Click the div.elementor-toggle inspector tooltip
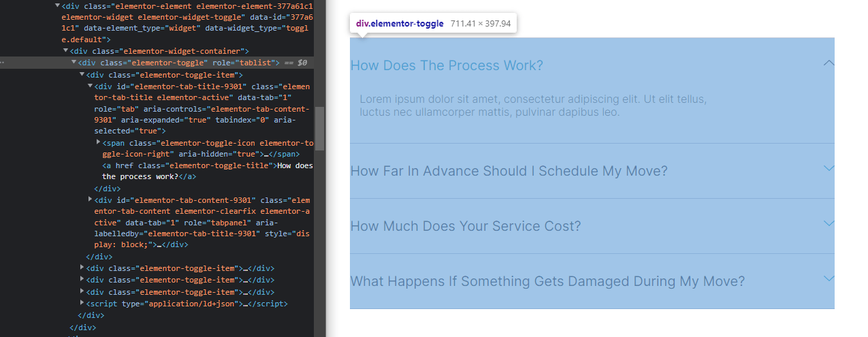The height and width of the screenshot is (337, 868). 433,24
